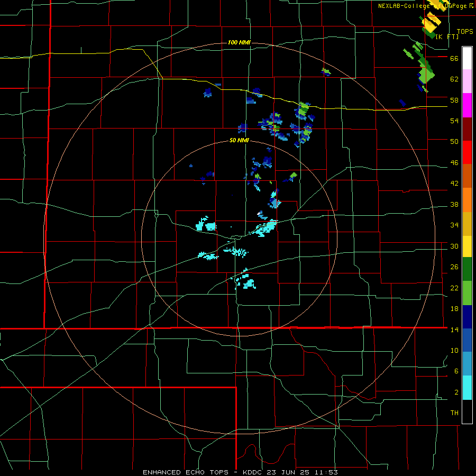Click the "[K FT]" units label
476x476 pixels.
pyautogui.click(x=447, y=36)
